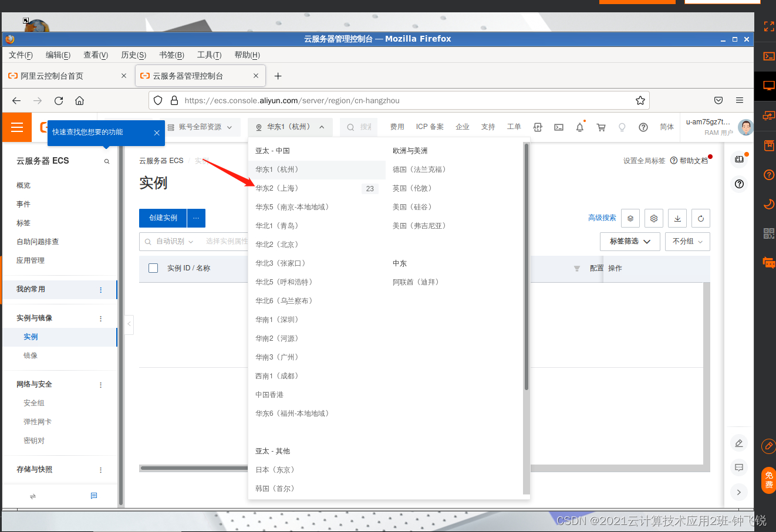Image resolution: width=776 pixels, height=532 pixels.
Task: Open options menu for 我的常用 section
Action: [x=100, y=290]
